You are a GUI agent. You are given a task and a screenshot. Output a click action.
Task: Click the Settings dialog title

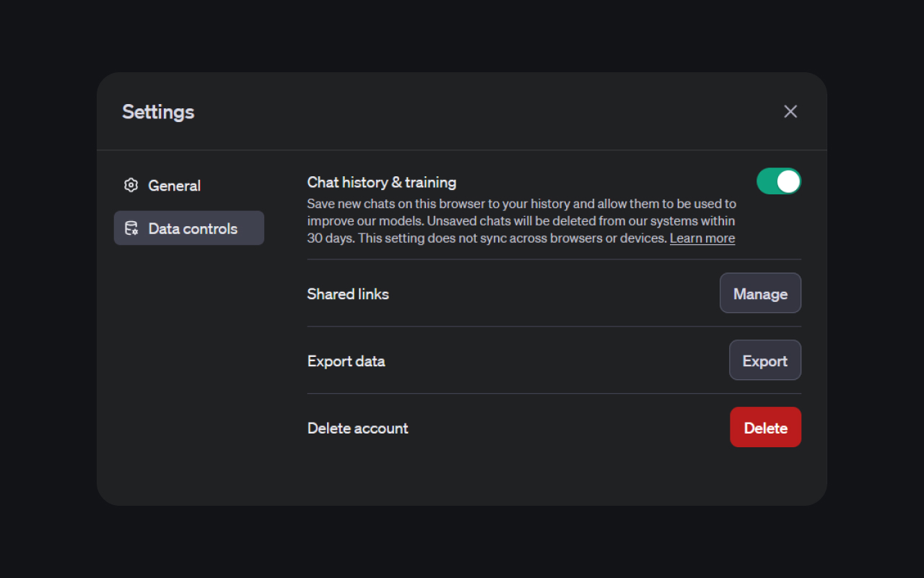[157, 111]
